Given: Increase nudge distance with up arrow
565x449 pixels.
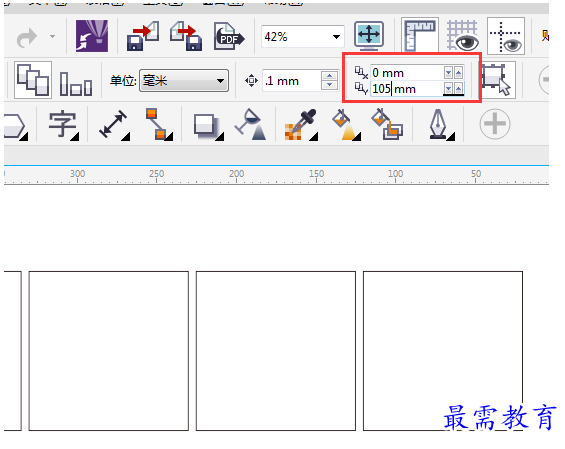Looking at the screenshot, I should [329, 76].
